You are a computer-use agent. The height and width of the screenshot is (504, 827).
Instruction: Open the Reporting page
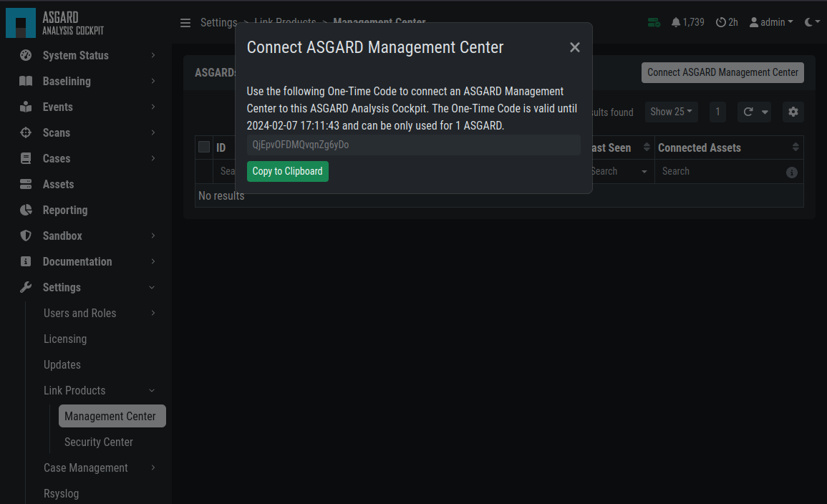(x=65, y=210)
